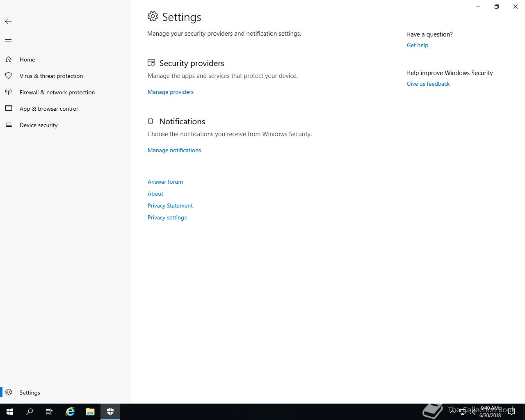The image size is (525, 420).
Task: Click the Firewall & network protection antenna icon
Action: coord(9,92)
